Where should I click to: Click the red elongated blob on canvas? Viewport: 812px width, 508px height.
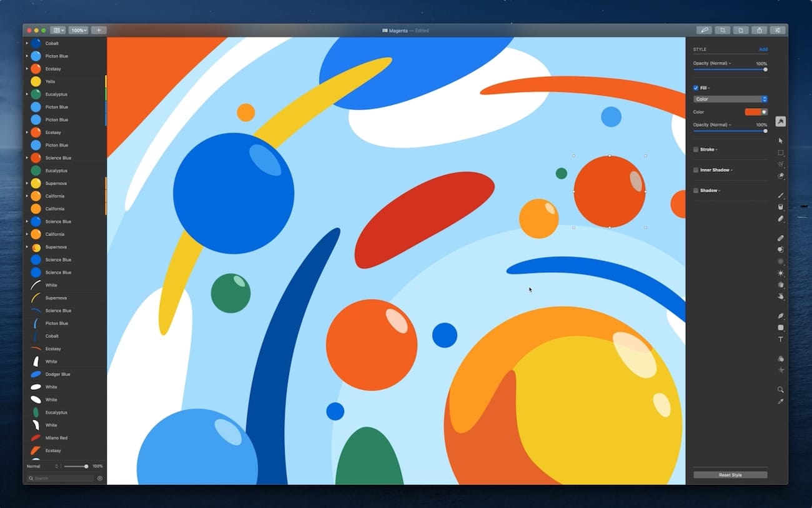click(424, 220)
